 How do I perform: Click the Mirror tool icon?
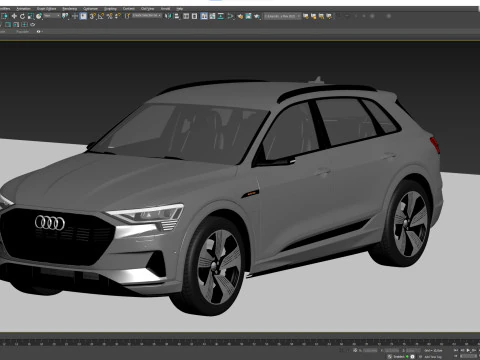(x=168, y=16)
